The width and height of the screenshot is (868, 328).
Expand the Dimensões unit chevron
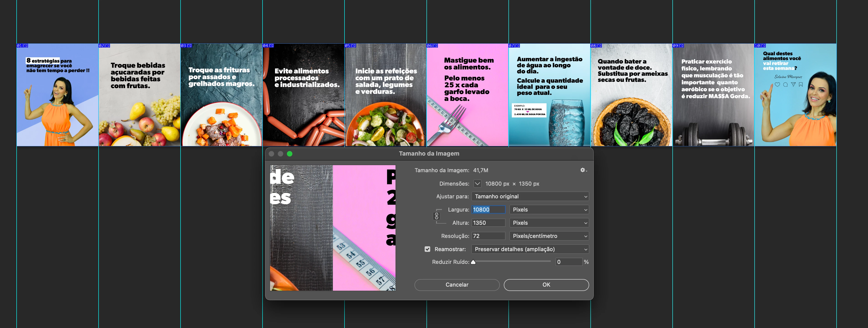477,184
